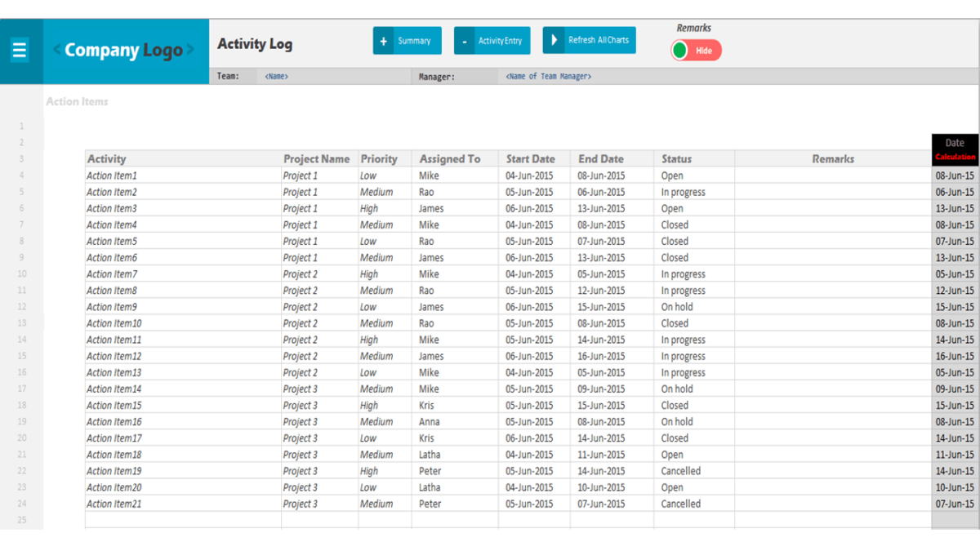Image resolution: width=980 pixels, height=551 pixels.
Task: Open the Team Manager name selector
Action: click(546, 76)
